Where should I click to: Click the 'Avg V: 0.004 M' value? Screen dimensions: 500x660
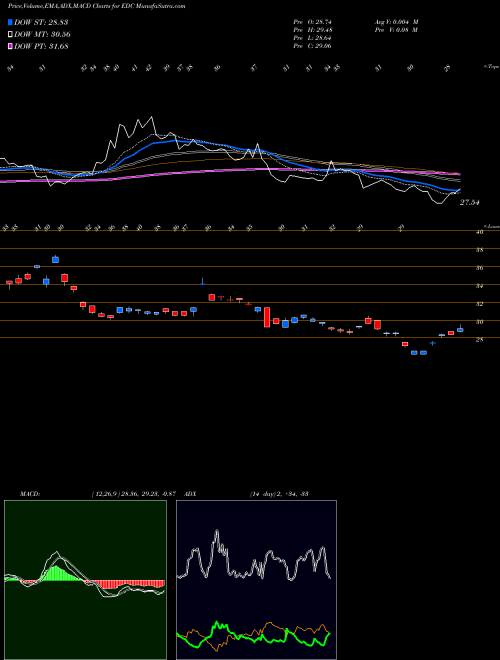pos(396,22)
